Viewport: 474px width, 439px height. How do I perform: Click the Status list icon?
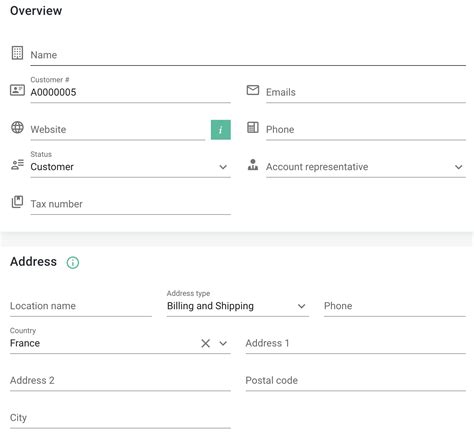point(17,165)
